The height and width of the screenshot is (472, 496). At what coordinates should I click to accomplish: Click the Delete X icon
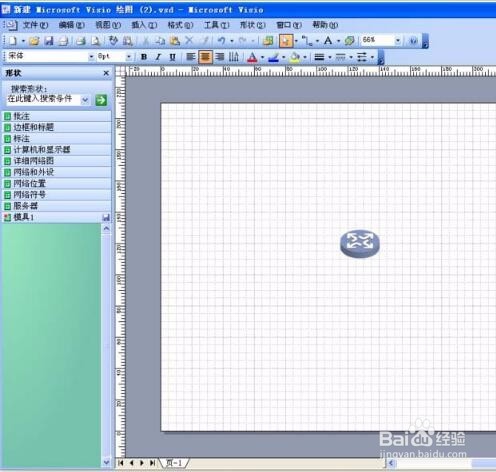tap(189, 41)
